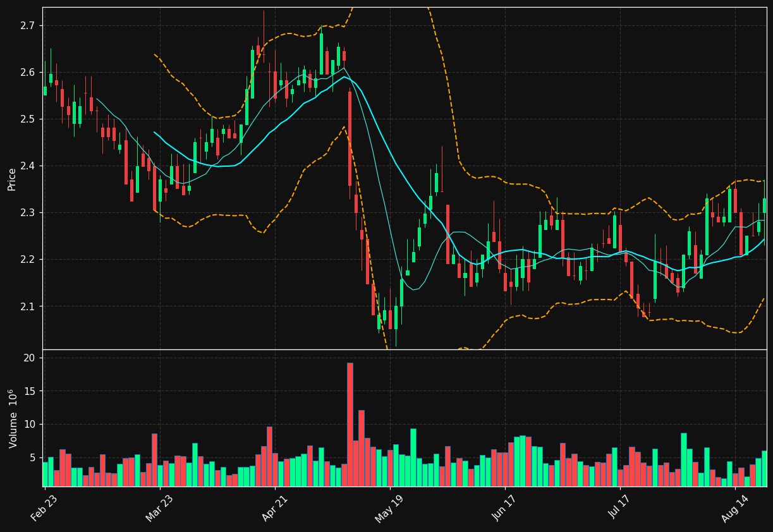Image resolution: width=773 pixels, height=532 pixels.
Task: Click the Apr 21 date label
Action: click(x=275, y=507)
